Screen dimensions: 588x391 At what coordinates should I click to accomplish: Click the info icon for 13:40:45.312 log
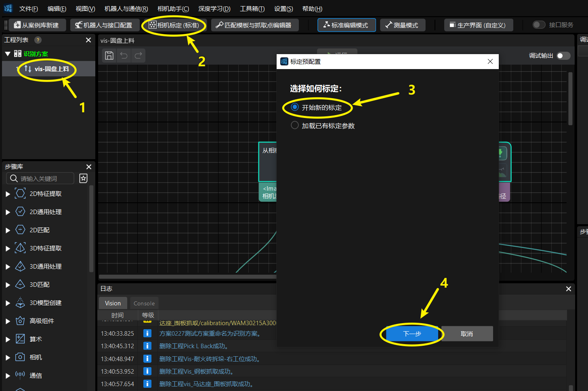pos(147,346)
